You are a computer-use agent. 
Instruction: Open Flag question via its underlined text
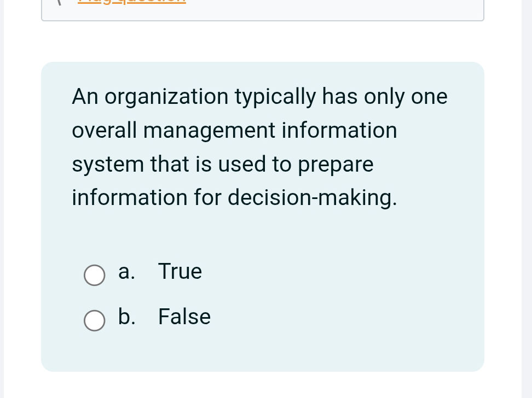click(x=131, y=2)
